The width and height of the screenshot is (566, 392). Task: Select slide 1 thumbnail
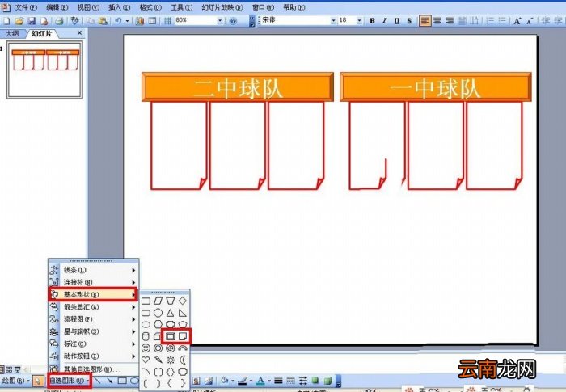coord(44,70)
